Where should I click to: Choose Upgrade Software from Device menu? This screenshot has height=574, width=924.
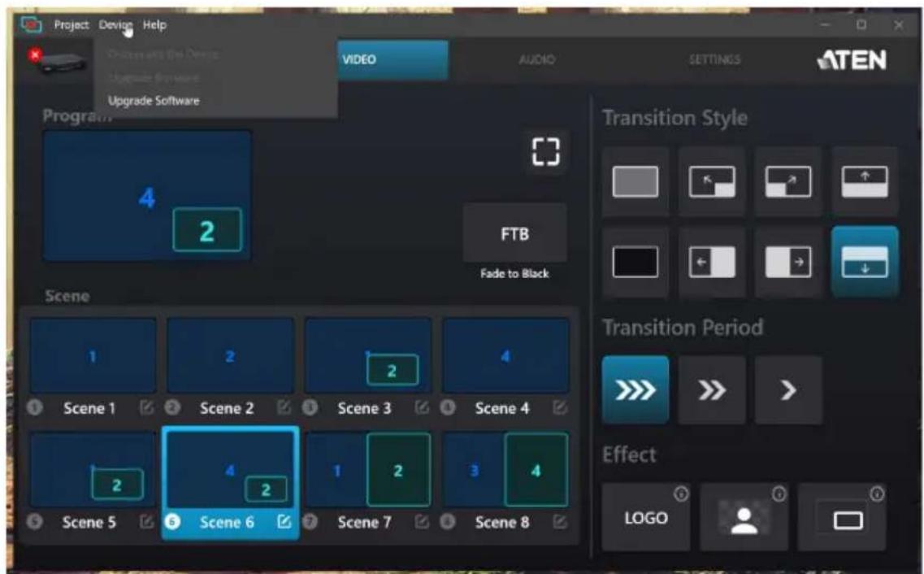click(154, 101)
